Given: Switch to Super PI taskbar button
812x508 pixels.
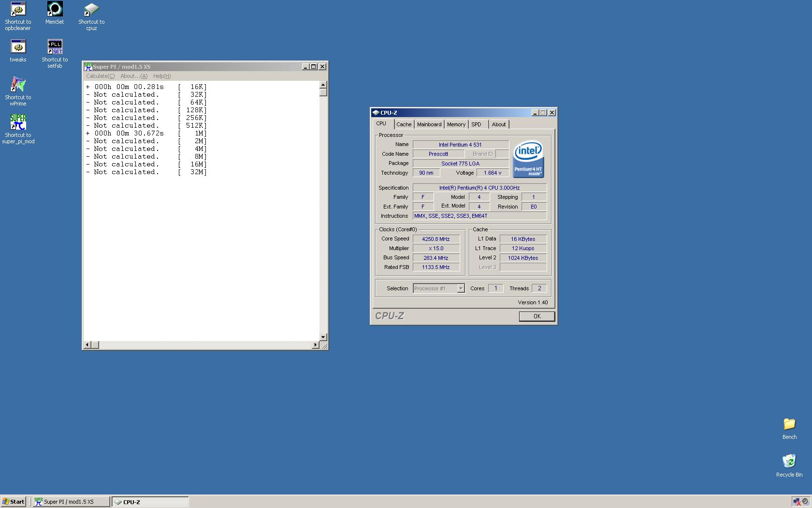Looking at the screenshot, I should [72, 502].
